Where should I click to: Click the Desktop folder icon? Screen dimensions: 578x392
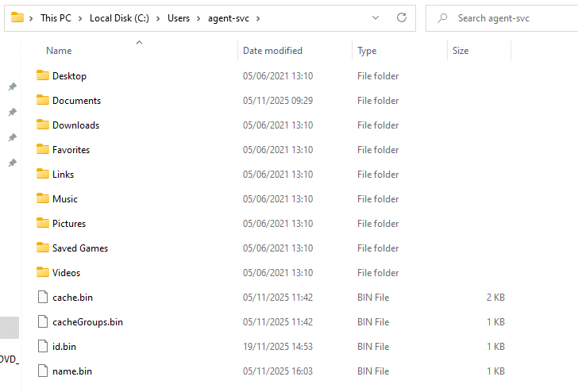pos(43,76)
